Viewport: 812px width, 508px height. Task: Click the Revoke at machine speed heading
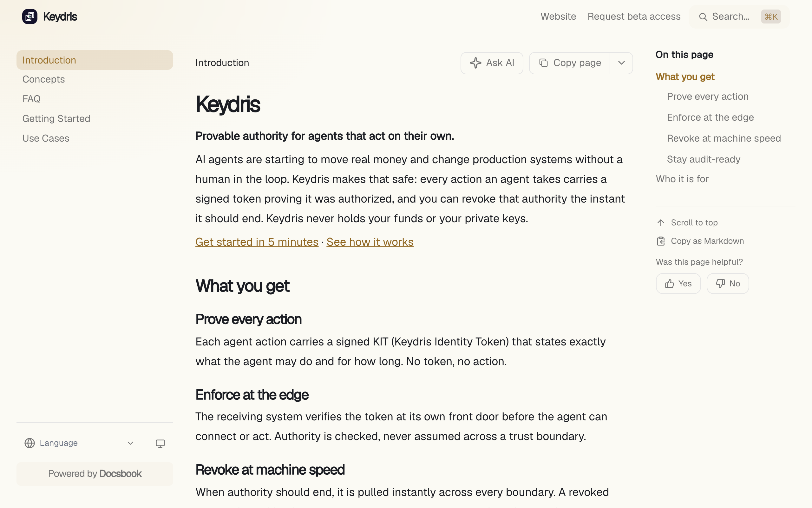[x=270, y=470]
